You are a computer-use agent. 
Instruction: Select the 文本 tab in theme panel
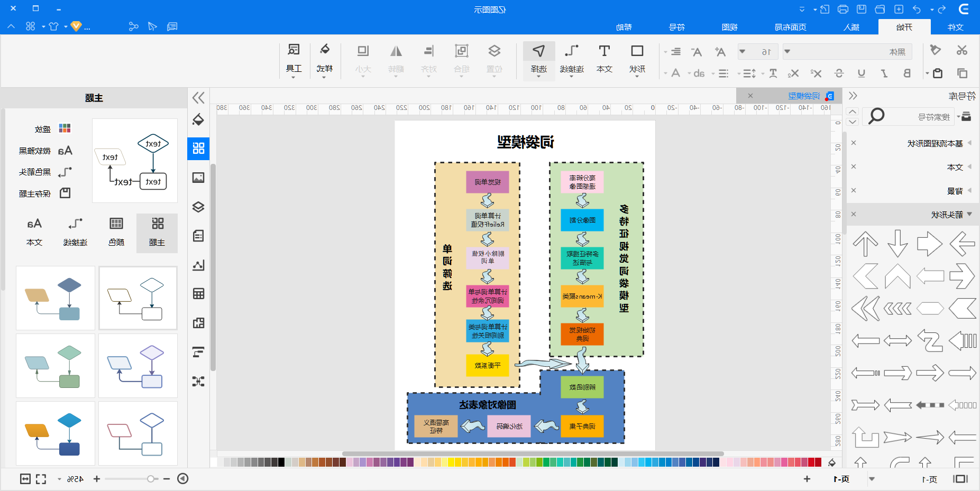point(34,233)
